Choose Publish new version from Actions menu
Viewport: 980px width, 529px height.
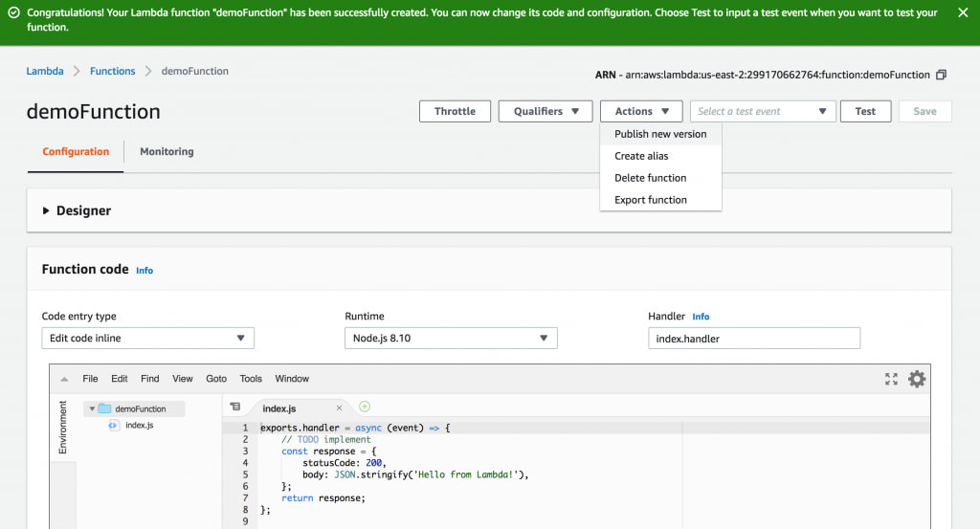(x=660, y=134)
